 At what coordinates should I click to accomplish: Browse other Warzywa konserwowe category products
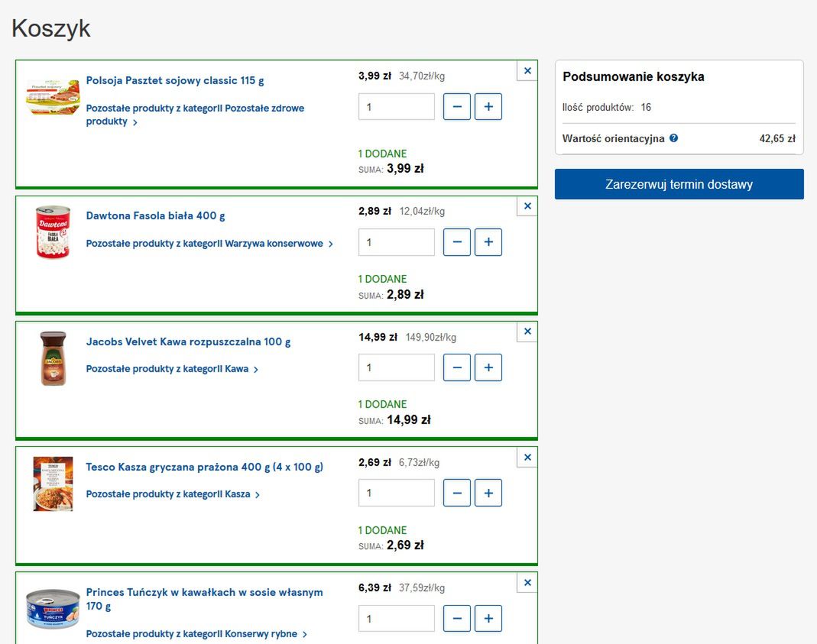tap(209, 244)
